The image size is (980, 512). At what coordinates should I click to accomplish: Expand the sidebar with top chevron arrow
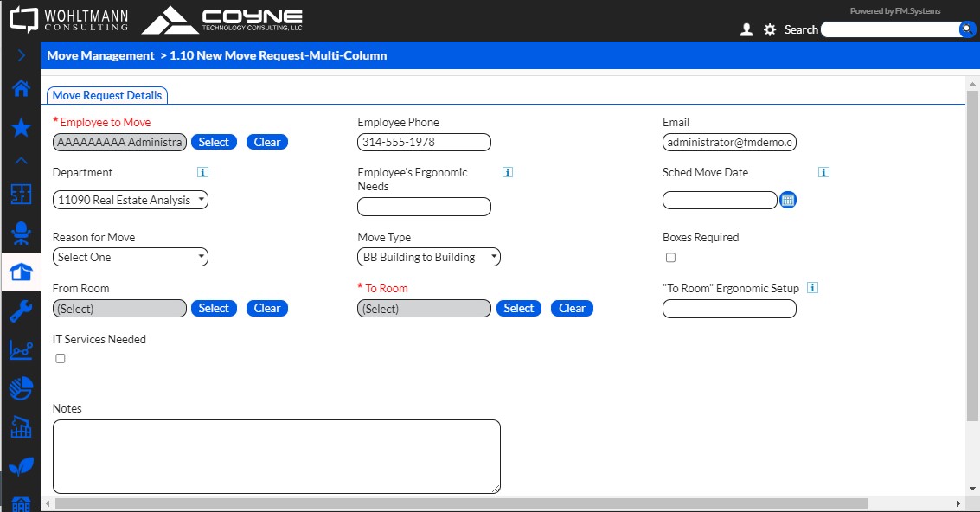coord(21,55)
